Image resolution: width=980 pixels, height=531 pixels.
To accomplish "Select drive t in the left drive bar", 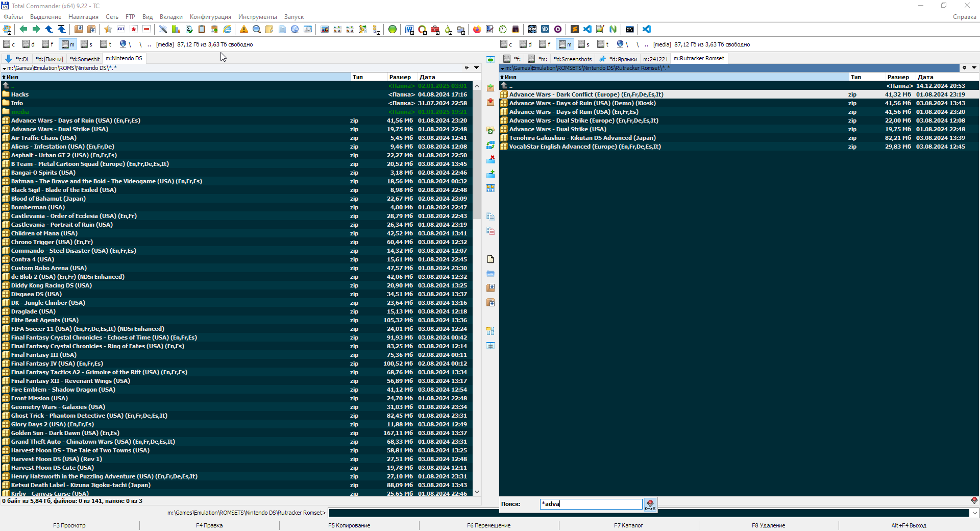I will click(106, 44).
